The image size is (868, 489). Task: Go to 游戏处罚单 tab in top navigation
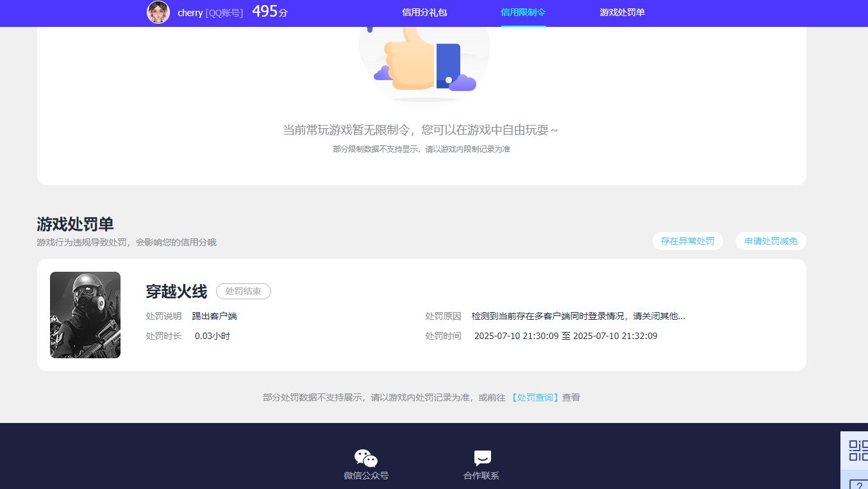coord(622,12)
